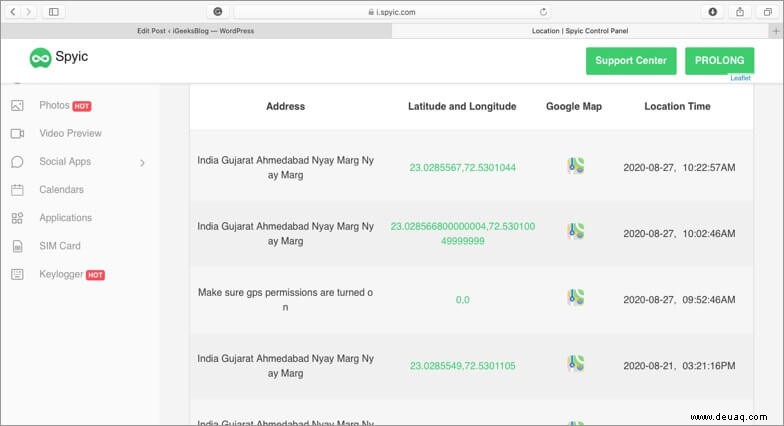
Task: Click the Address column header
Action: click(x=286, y=106)
